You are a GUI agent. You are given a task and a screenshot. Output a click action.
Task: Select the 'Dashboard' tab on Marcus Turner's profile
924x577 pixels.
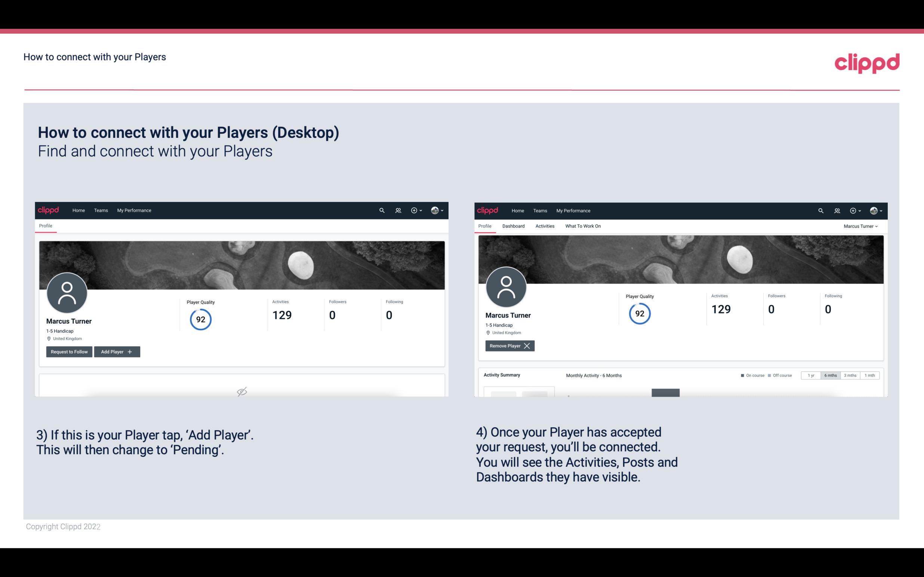coord(513,226)
